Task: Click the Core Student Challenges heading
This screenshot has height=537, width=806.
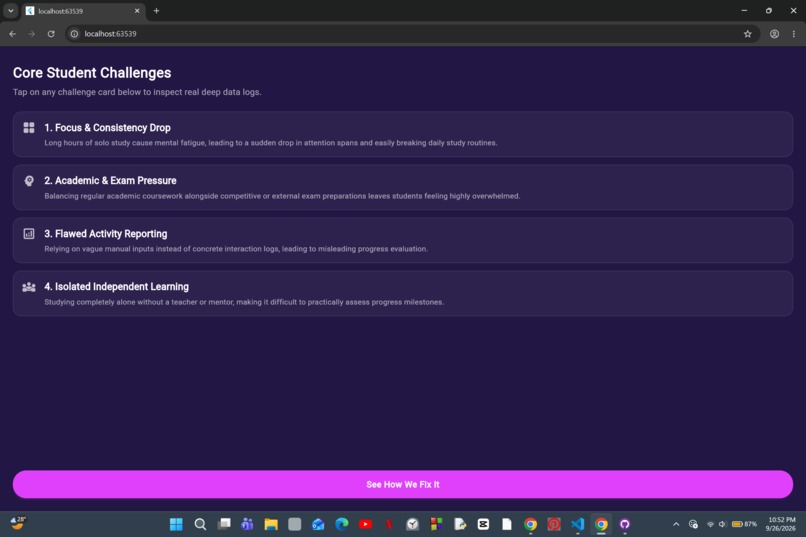Action: tap(92, 73)
